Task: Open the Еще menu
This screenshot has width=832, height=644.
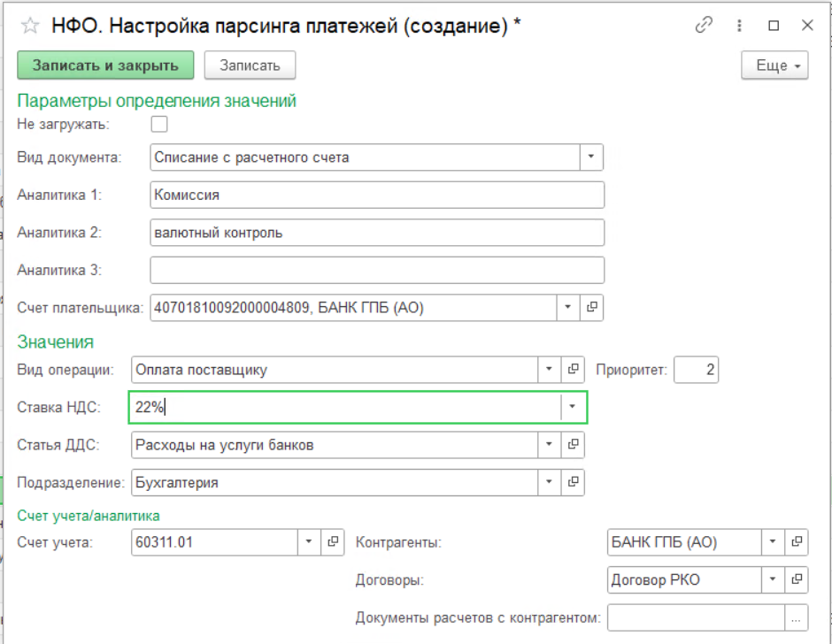Action: 774,65
